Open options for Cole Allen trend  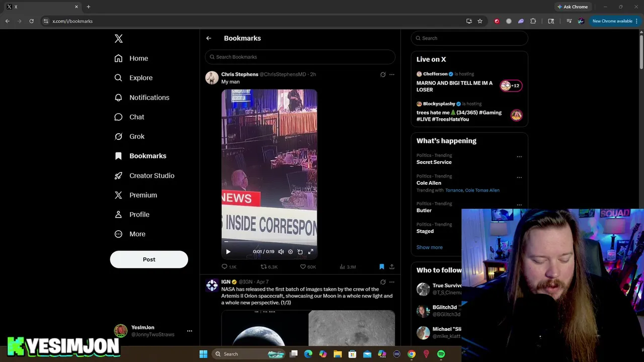pyautogui.click(x=519, y=177)
